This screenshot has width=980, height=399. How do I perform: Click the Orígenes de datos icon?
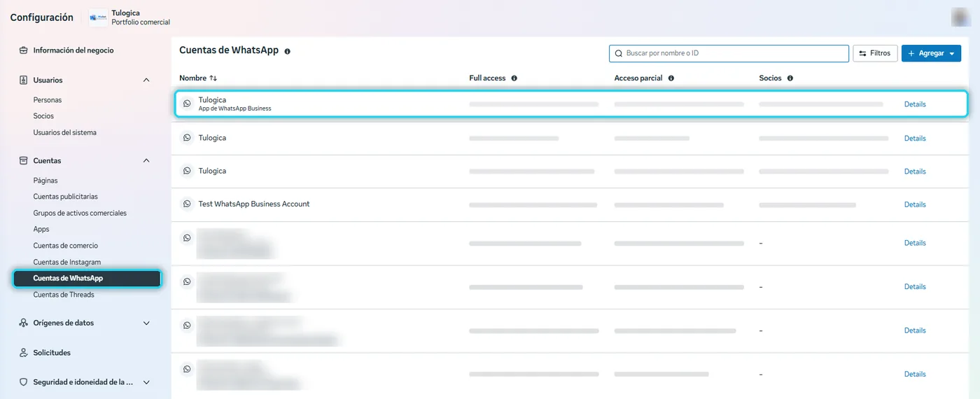pyautogui.click(x=23, y=323)
